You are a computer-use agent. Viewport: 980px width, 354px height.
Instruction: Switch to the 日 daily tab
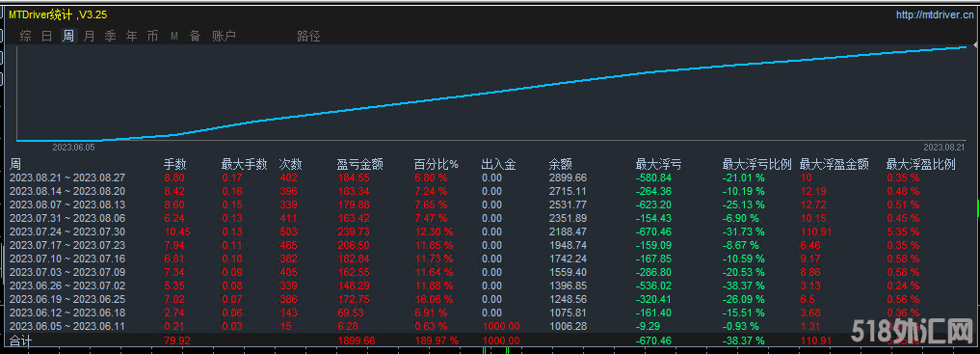pyautogui.click(x=47, y=37)
